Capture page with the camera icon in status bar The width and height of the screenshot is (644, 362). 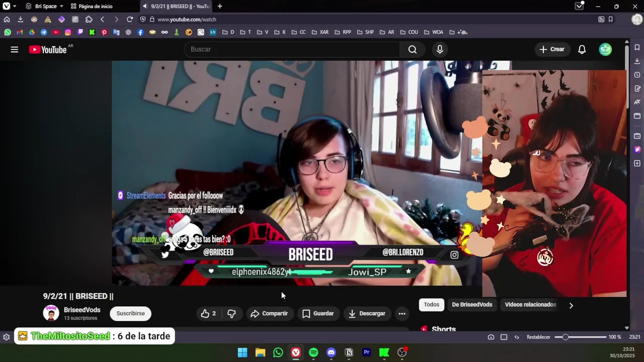[x=491, y=337]
